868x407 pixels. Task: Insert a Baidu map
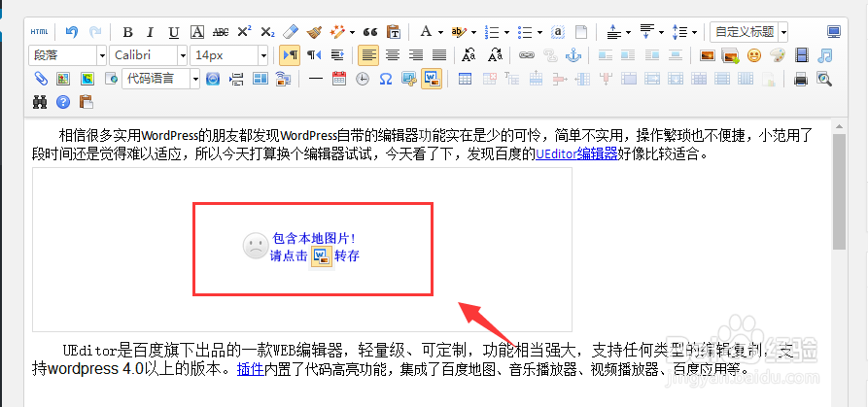(63, 79)
